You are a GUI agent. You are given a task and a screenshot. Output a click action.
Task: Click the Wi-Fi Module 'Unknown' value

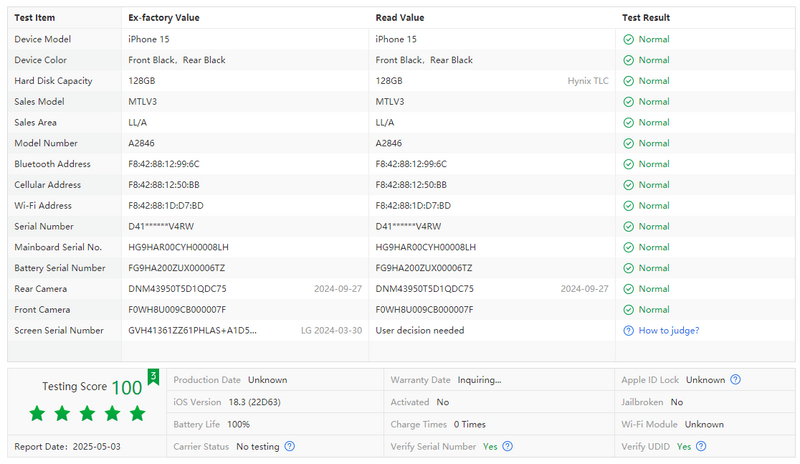(704, 424)
